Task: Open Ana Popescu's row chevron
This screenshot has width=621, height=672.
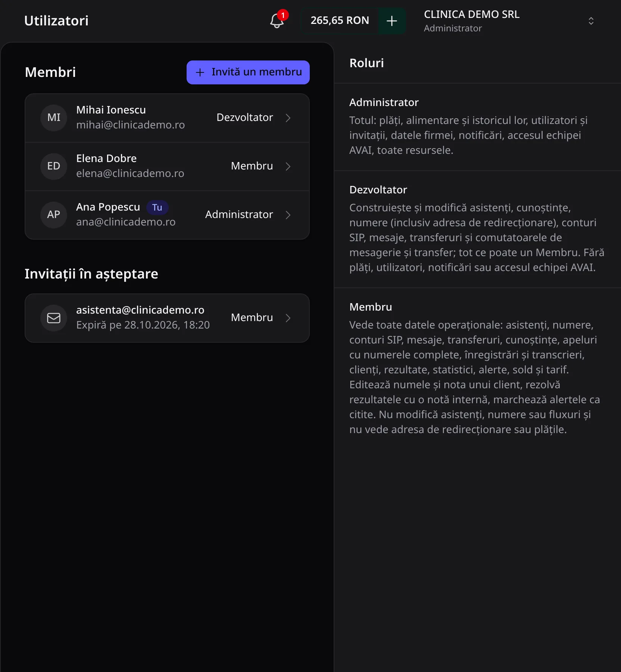Action: [288, 215]
